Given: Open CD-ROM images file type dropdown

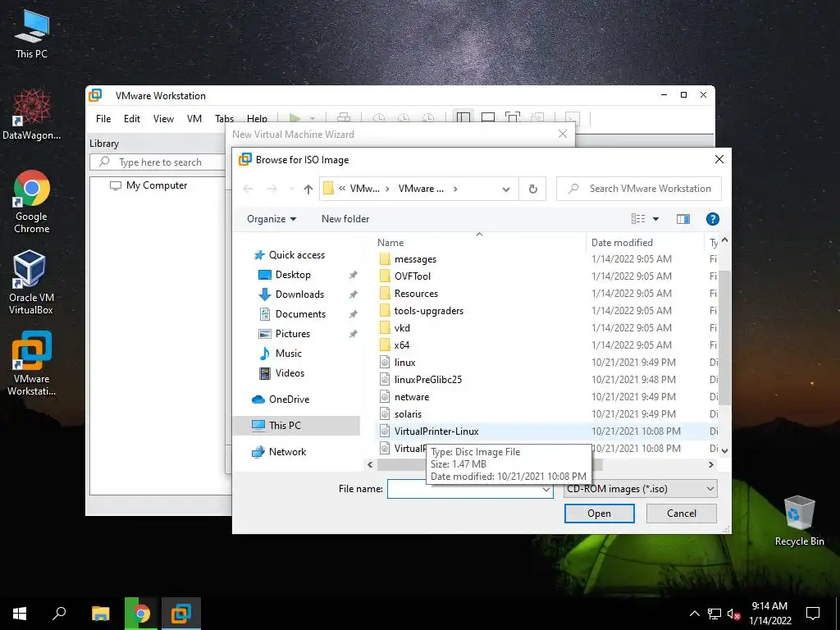Looking at the screenshot, I should tap(640, 489).
